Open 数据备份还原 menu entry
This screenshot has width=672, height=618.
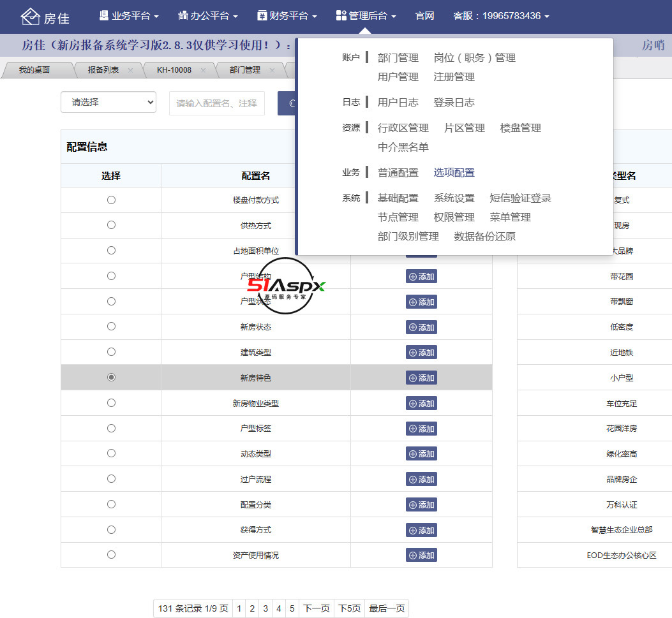point(484,237)
